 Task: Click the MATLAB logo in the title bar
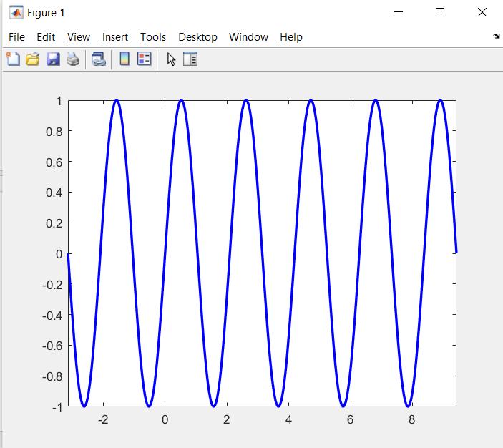click(16, 13)
